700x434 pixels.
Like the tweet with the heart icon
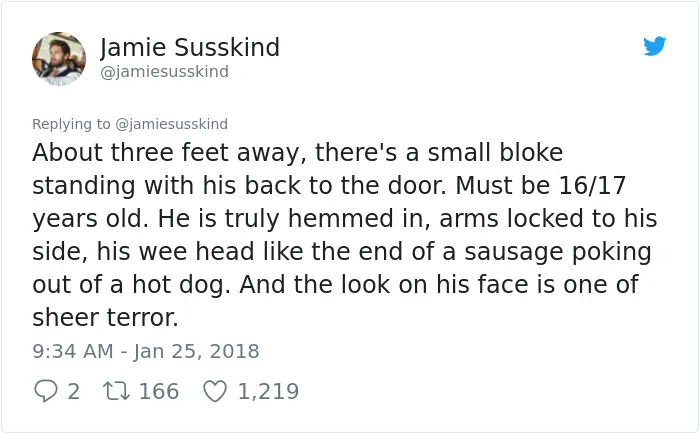tap(215, 391)
